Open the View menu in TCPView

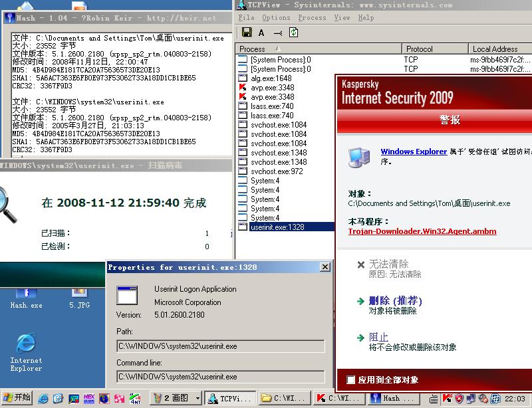(342, 18)
